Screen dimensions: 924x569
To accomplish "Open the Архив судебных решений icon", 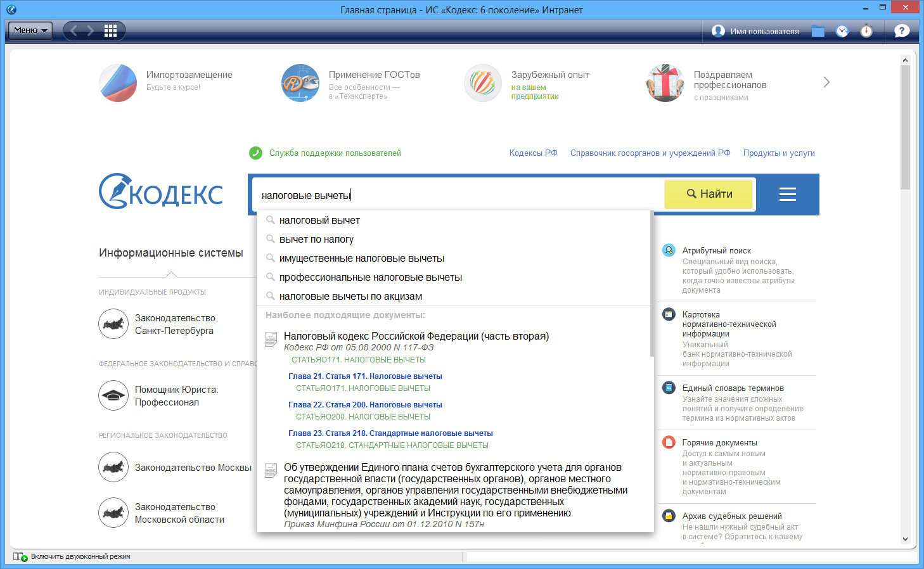I will 669,516.
